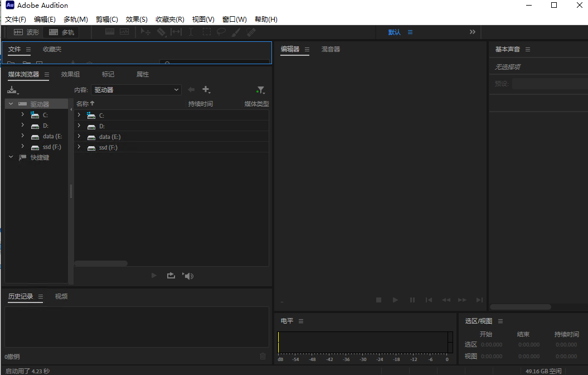The height and width of the screenshot is (375, 588).
Task: Open the 编辑器 panel menu icon
Action: pyautogui.click(x=307, y=49)
